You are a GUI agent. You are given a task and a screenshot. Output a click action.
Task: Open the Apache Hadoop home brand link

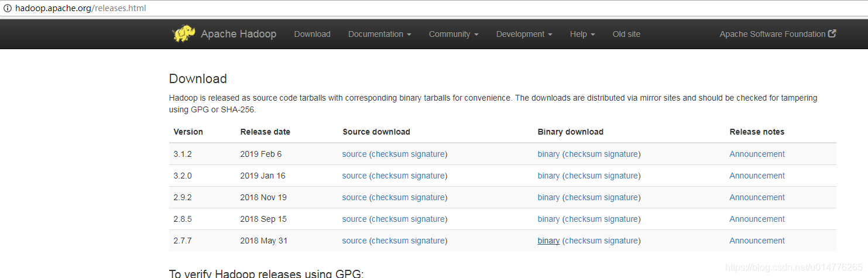pos(238,34)
